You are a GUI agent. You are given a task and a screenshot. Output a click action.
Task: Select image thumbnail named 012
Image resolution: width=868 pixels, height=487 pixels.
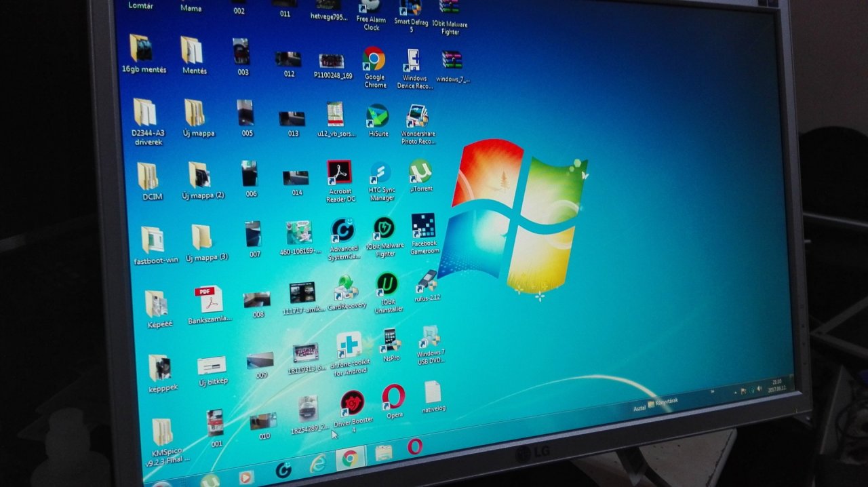(288, 59)
